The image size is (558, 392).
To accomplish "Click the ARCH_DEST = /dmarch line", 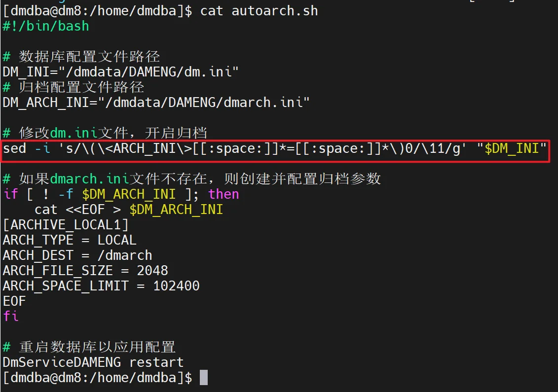I will point(77,255).
